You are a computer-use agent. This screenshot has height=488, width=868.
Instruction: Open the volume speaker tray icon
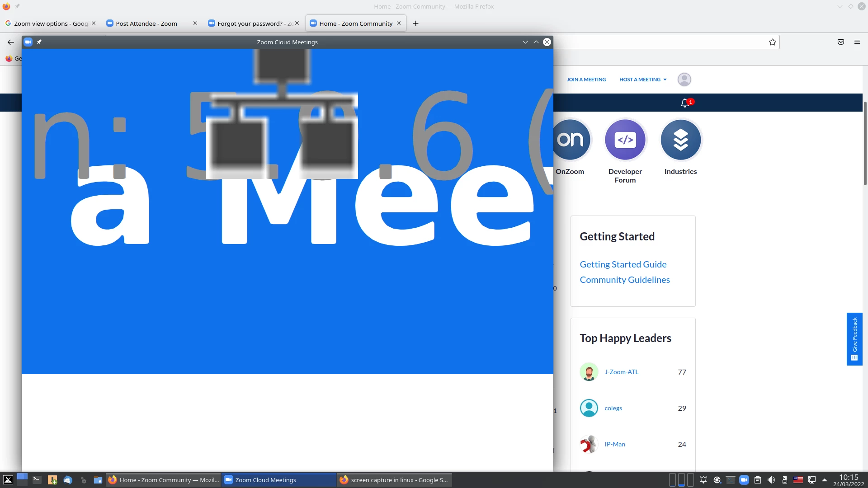coord(771,480)
